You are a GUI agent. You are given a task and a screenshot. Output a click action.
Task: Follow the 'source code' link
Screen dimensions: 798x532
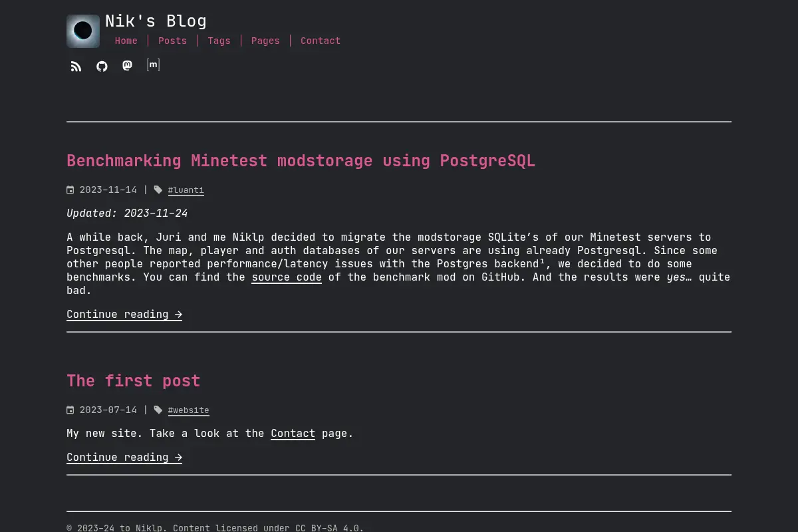coord(287,277)
